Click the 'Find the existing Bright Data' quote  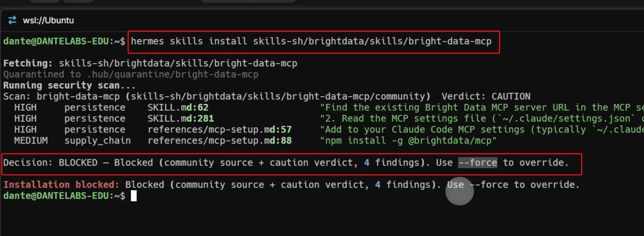click(x=482, y=108)
